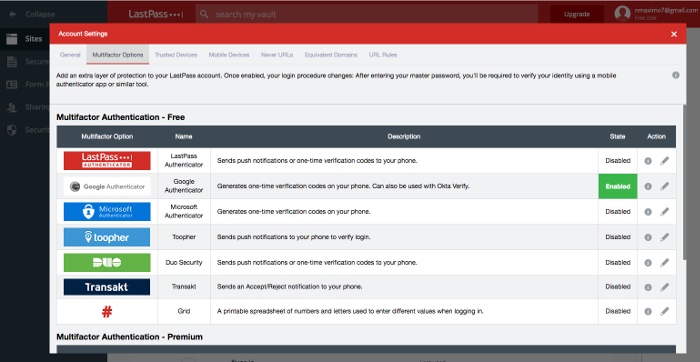The image size is (700, 362).
Task: Edit the Toopher option
Action: (665, 237)
